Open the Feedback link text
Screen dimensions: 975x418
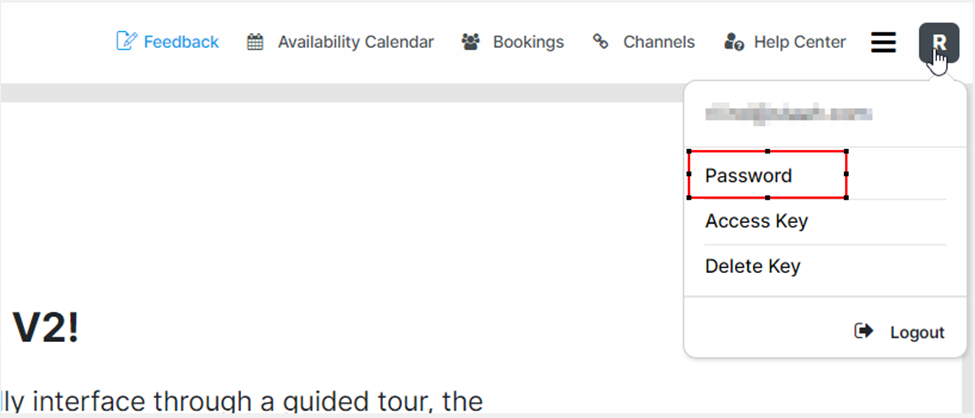click(181, 42)
